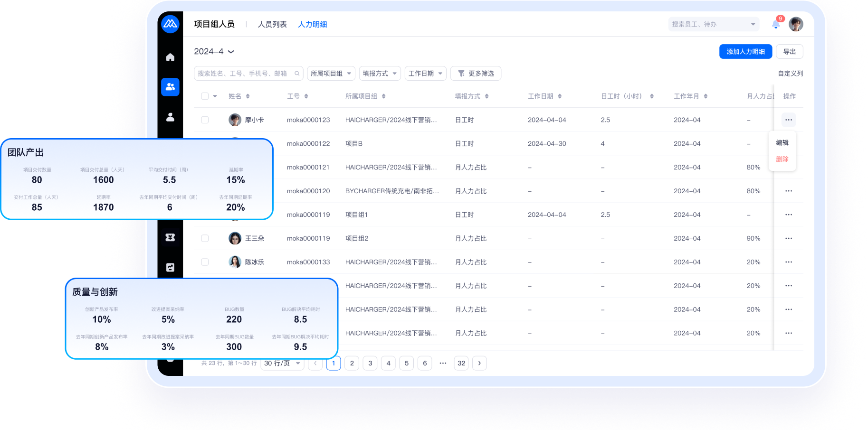Check the box for 摩小卡 row
This screenshot has width=868, height=430.
pos(205,120)
